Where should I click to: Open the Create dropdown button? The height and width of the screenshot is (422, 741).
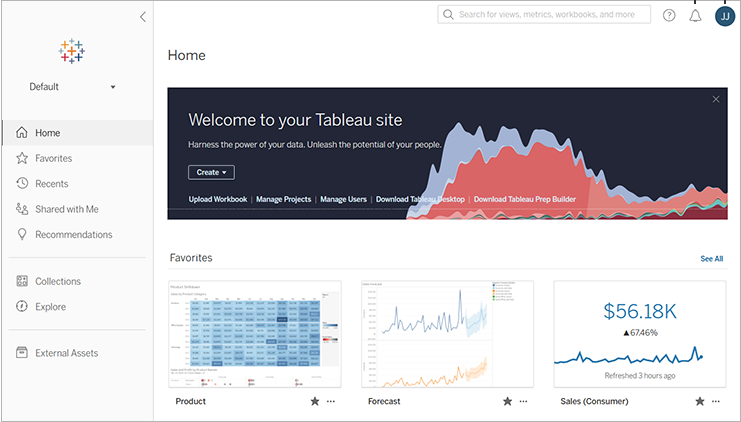(x=211, y=172)
